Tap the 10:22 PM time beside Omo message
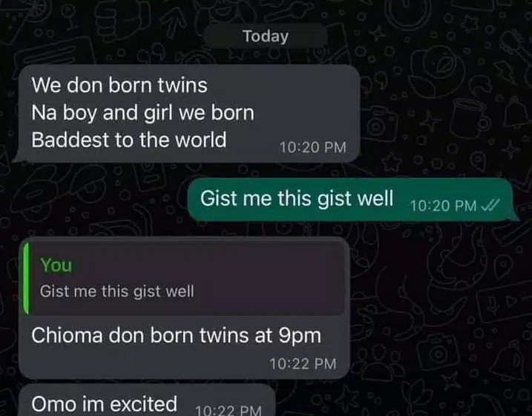The width and height of the screenshot is (532, 416). pyautogui.click(x=229, y=409)
